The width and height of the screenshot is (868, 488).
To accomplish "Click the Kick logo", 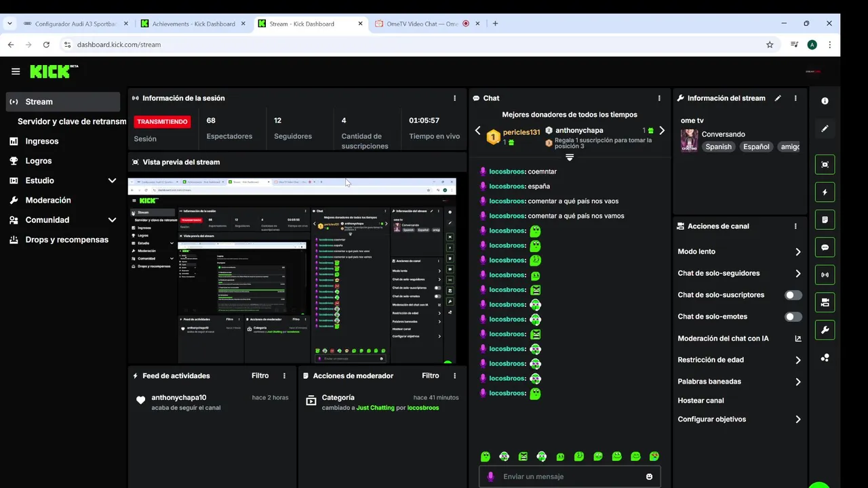I will coord(54,71).
